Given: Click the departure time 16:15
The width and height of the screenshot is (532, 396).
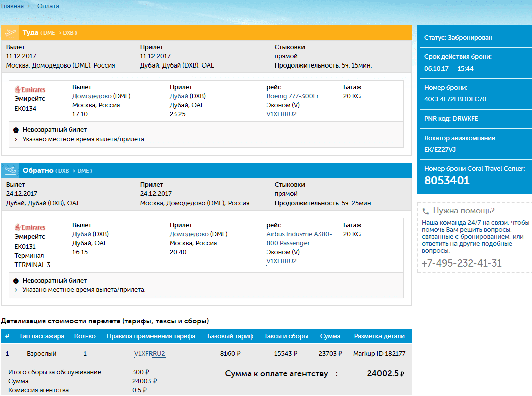Looking at the screenshot, I should (80, 252).
